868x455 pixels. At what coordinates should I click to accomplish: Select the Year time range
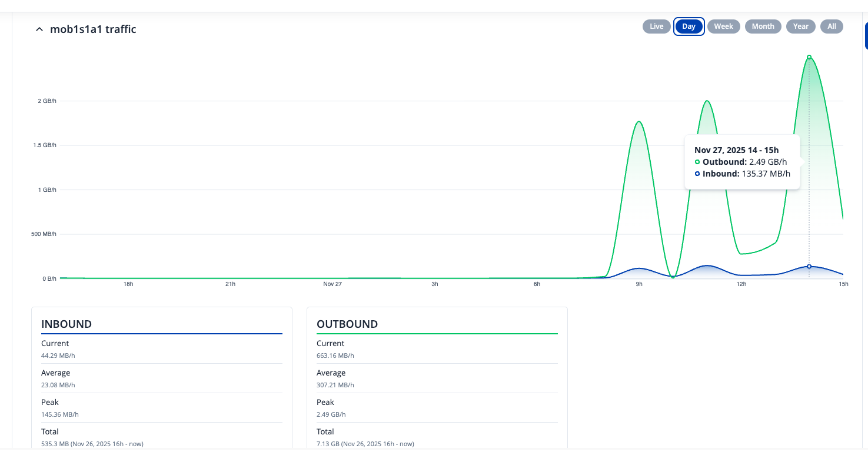click(800, 26)
